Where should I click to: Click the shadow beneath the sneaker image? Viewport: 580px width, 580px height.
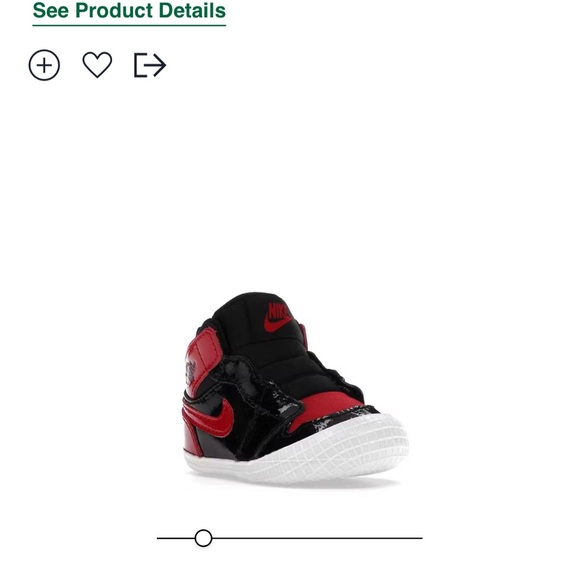click(296, 481)
